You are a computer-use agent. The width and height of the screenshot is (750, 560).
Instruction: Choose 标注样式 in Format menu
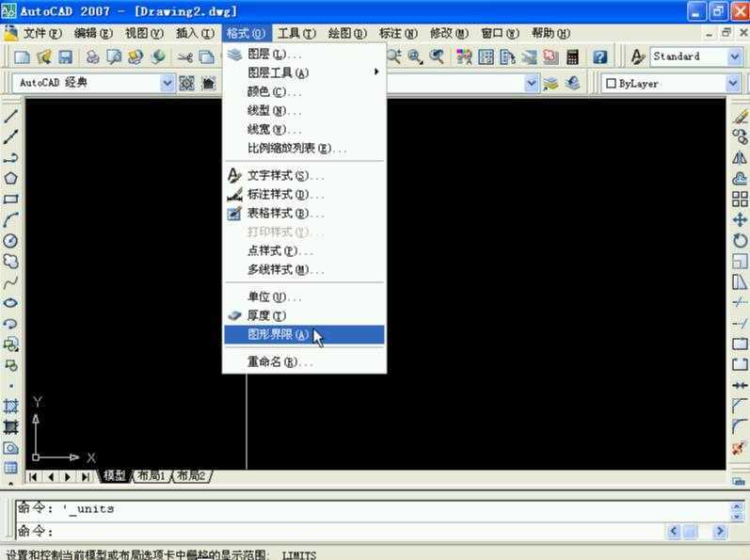(304, 195)
